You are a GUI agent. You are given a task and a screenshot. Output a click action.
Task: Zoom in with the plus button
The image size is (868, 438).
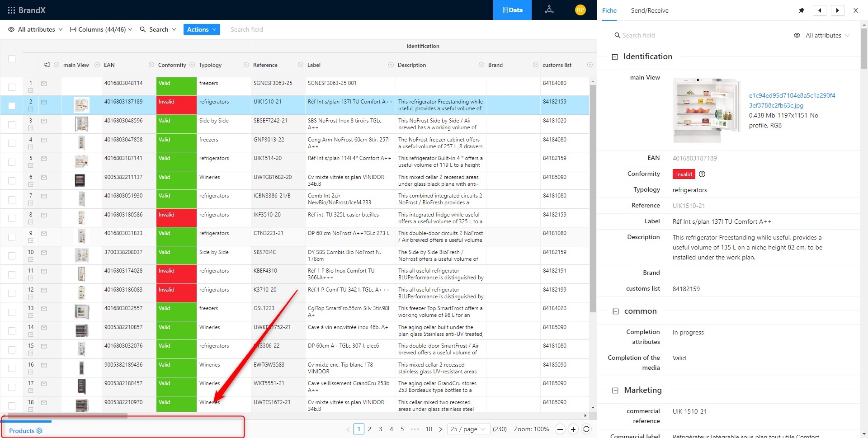573,429
